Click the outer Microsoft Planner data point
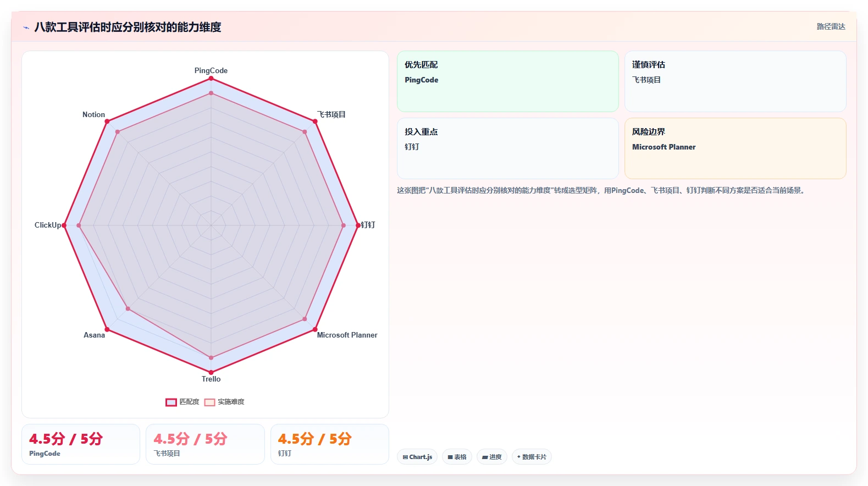Screen dimensions: 868x486 tap(315, 329)
